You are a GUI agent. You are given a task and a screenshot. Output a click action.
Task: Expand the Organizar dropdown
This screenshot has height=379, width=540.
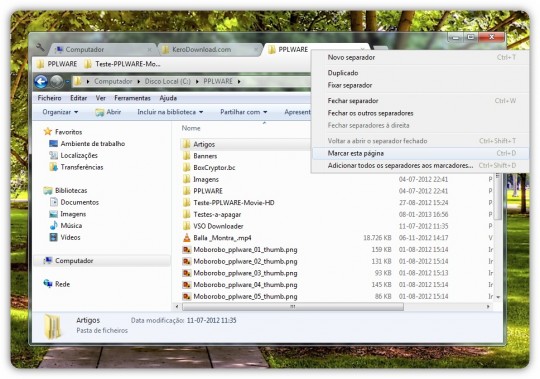click(x=60, y=112)
